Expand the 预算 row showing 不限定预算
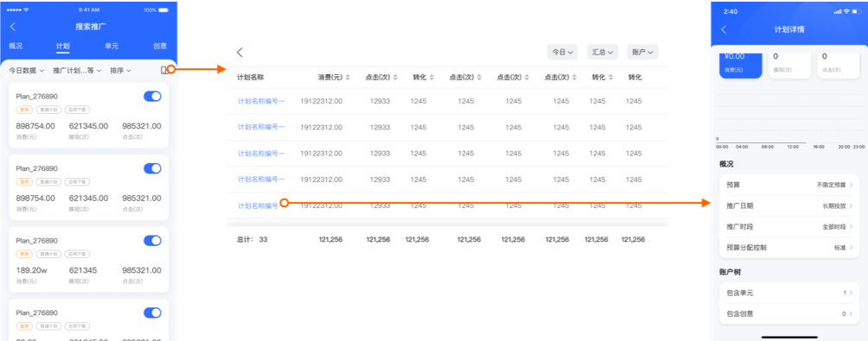 (788, 185)
